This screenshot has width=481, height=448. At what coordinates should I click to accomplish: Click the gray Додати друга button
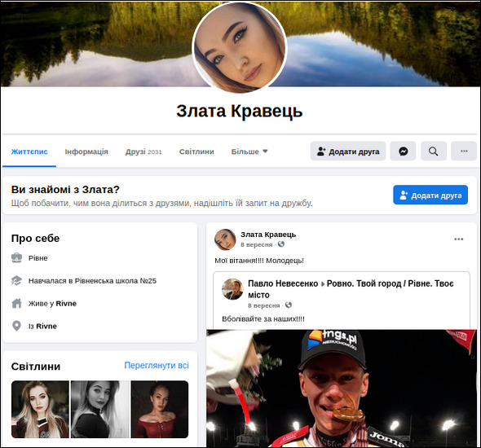tap(348, 151)
